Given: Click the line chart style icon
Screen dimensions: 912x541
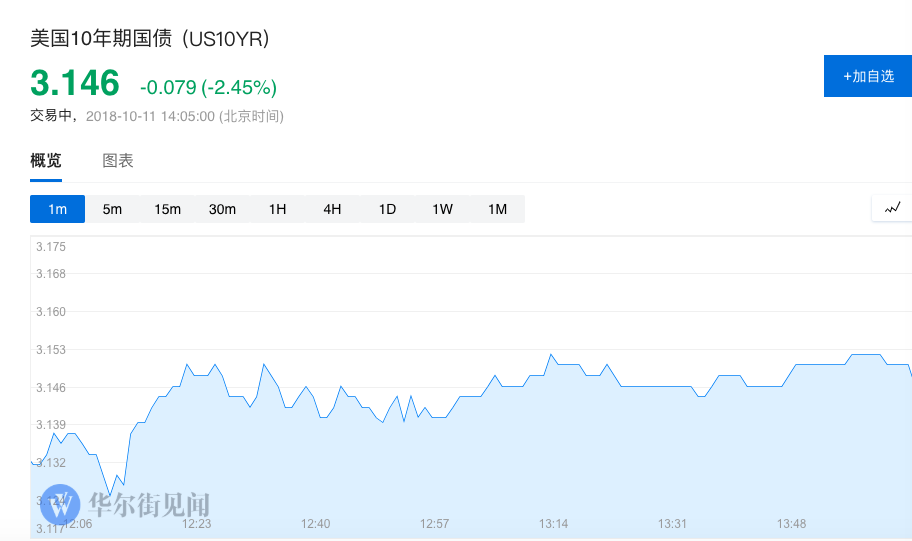Looking at the screenshot, I should pos(892,208).
